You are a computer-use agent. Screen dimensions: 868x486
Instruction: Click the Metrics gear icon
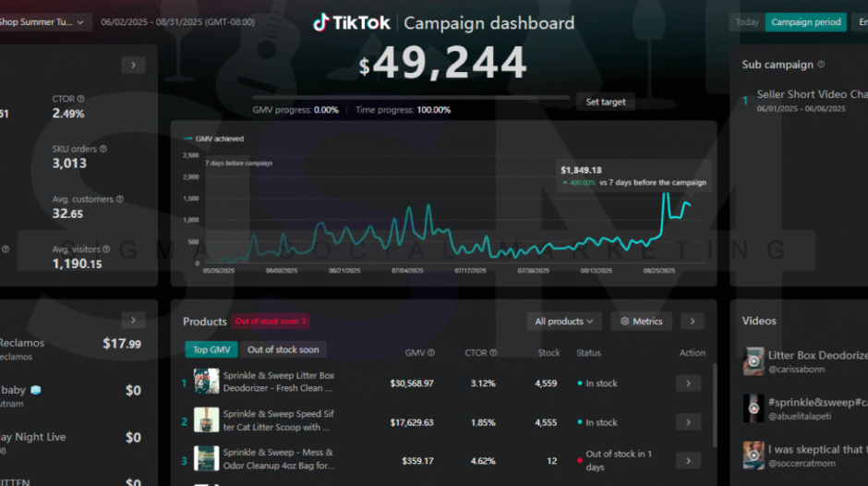click(624, 322)
